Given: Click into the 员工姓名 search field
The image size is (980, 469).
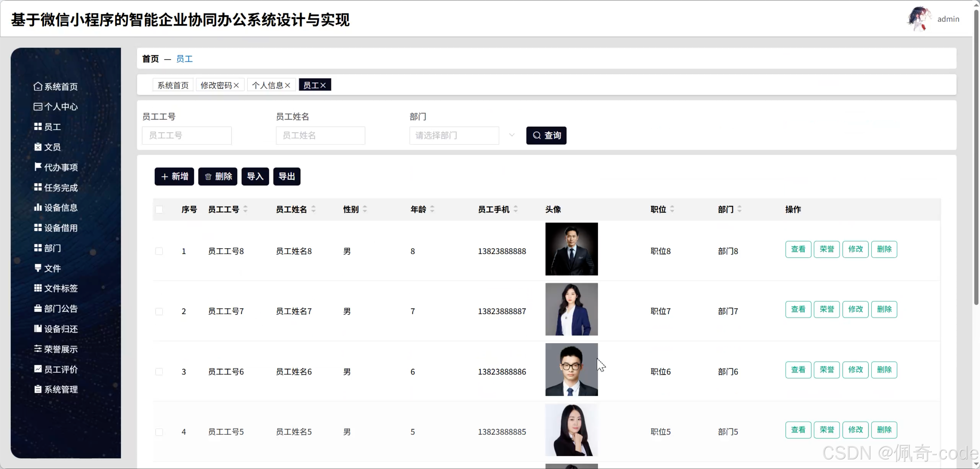Looking at the screenshot, I should click(x=320, y=135).
